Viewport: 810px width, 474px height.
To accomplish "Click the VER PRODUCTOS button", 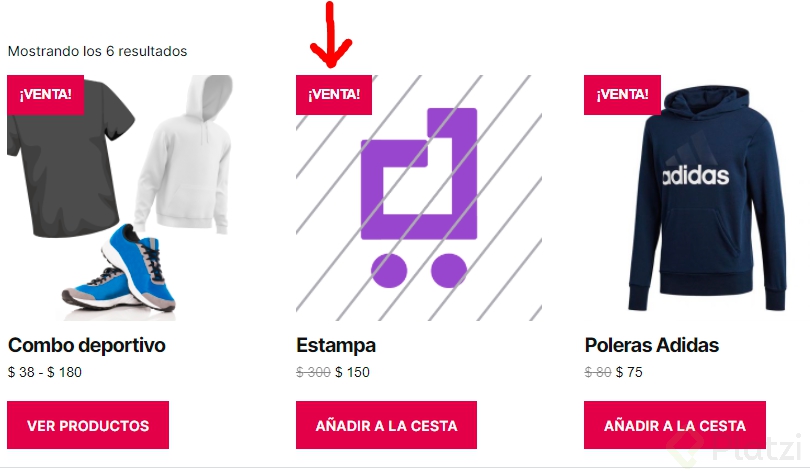I will (x=88, y=425).
